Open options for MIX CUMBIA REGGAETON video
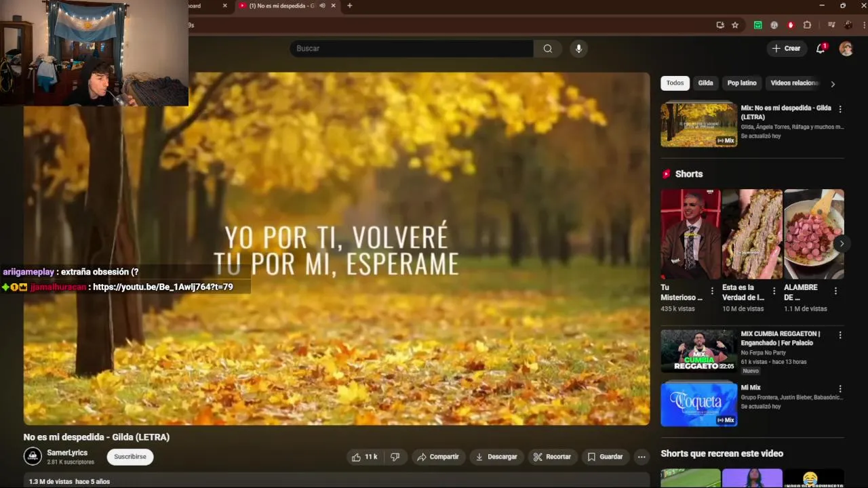This screenshot has width=868, height=488. tap(840, 335)
